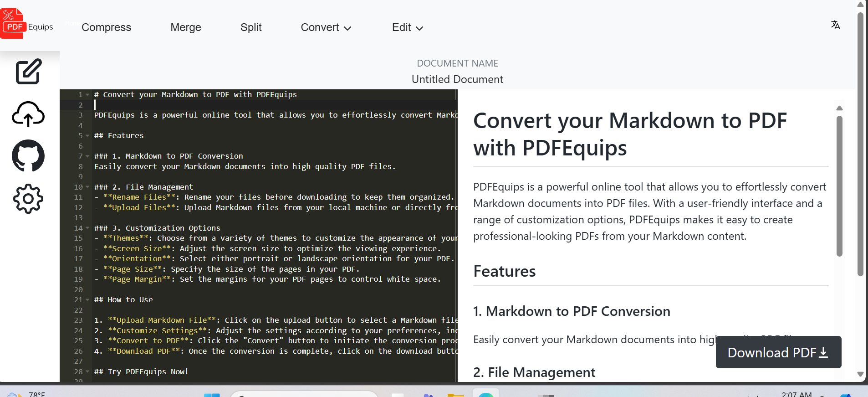Click the '### 1. Markdown to PDF Conversion' editor line
The image size is (868, 397).
[x=168, y=156]
